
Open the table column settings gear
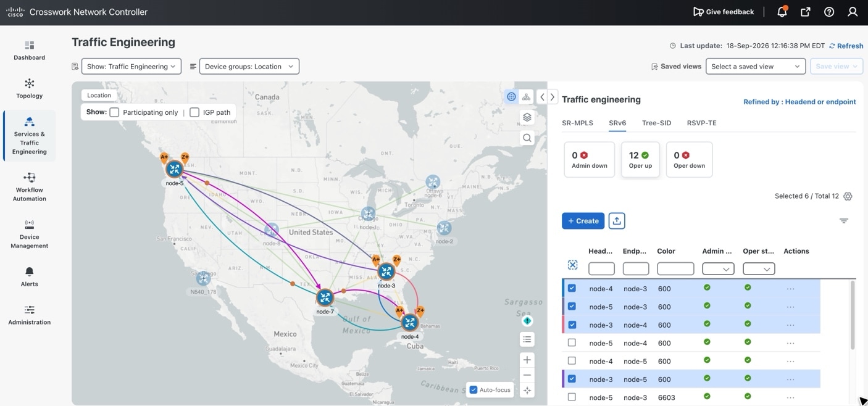848,196
